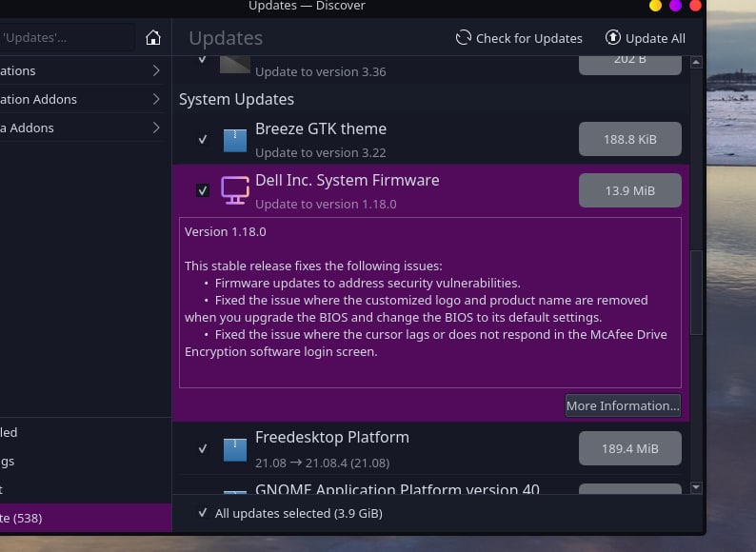Click the 13.9 MiB size button
Viewport: 756px width, 552px height.
[630, 190]
